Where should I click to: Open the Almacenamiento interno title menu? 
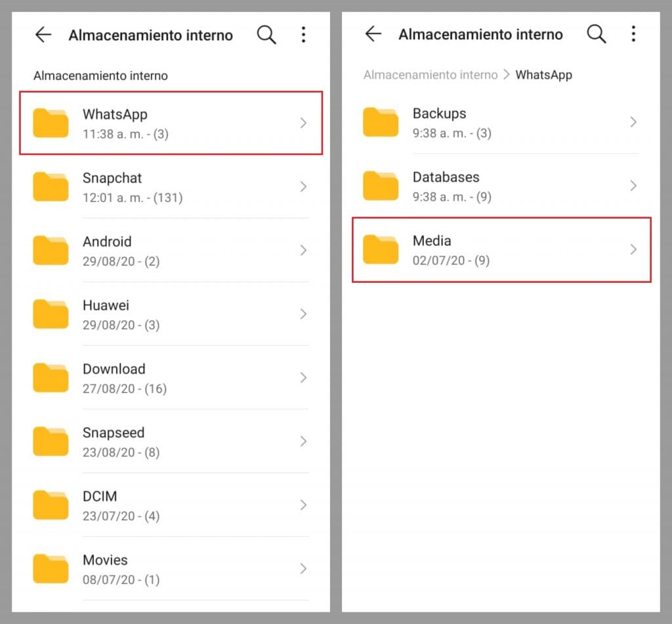[151, 35]
